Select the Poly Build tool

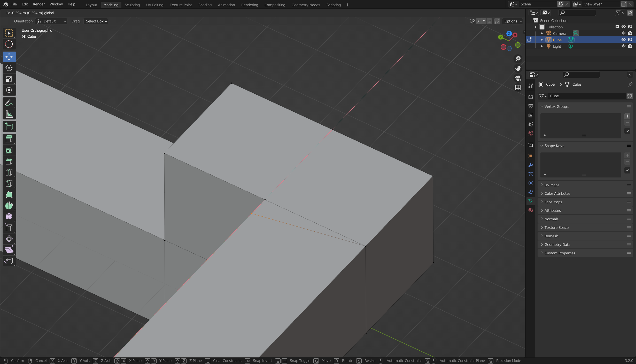(9, 195)
